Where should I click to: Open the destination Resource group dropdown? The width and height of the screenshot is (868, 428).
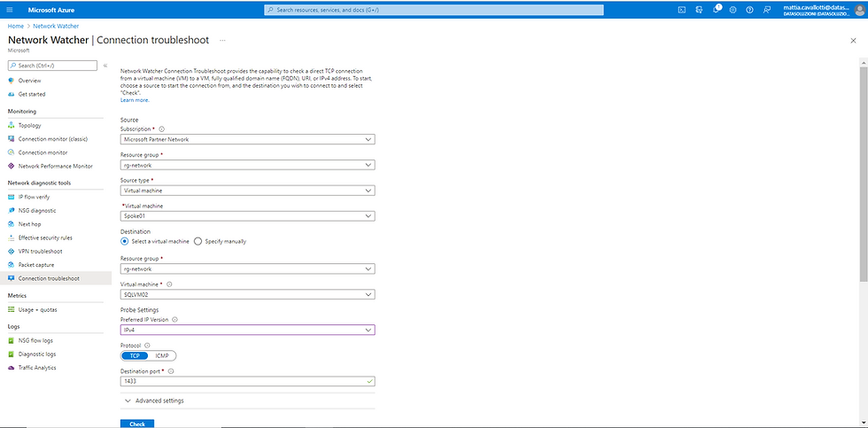coord(247,269)
